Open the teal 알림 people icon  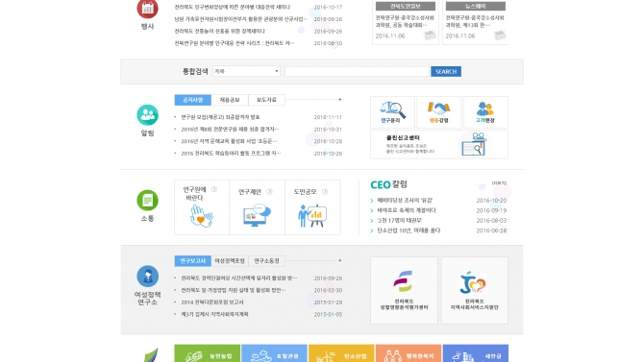147,115
